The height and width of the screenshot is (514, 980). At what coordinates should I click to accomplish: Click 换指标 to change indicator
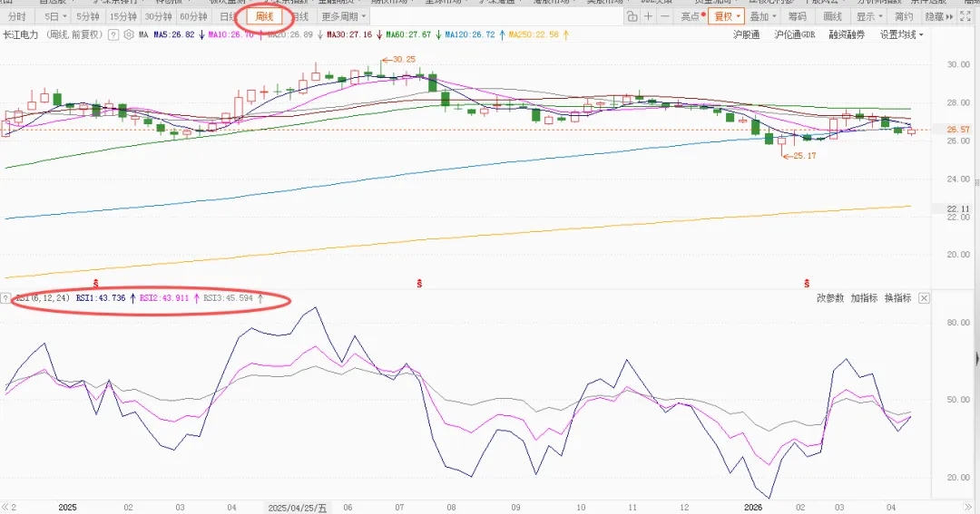coord(897,298)
